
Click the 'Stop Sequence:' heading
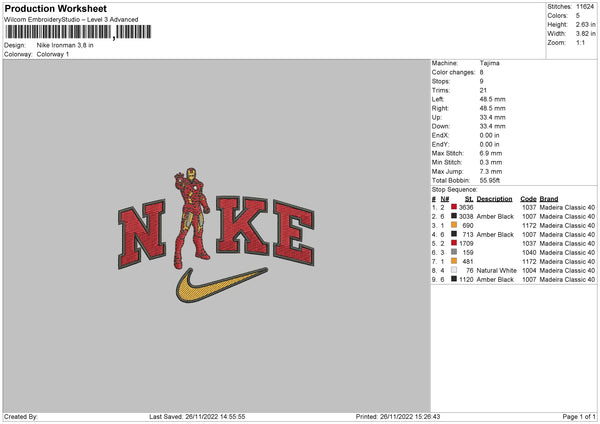[x=455, y=190]
